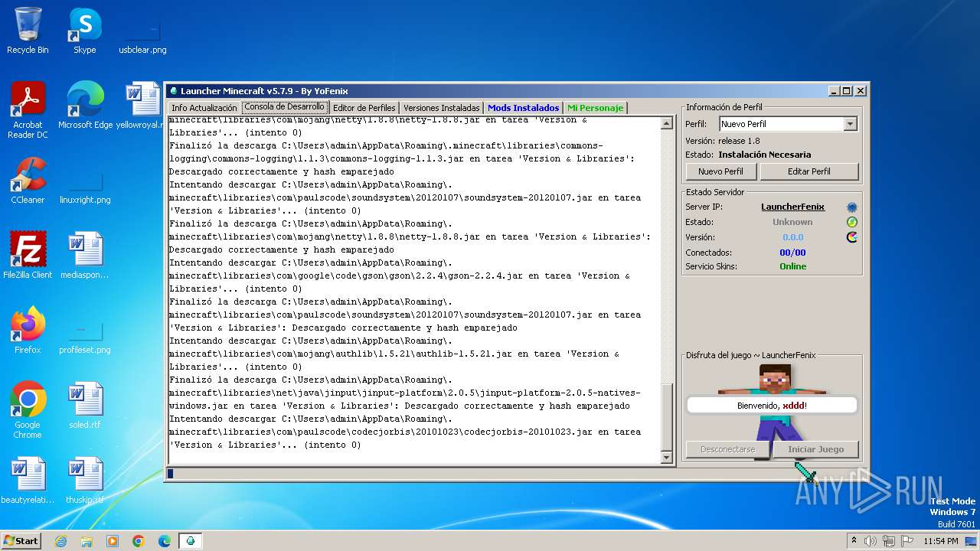
Task: Click the Iniciar Juego button
Action: [815, 449]
